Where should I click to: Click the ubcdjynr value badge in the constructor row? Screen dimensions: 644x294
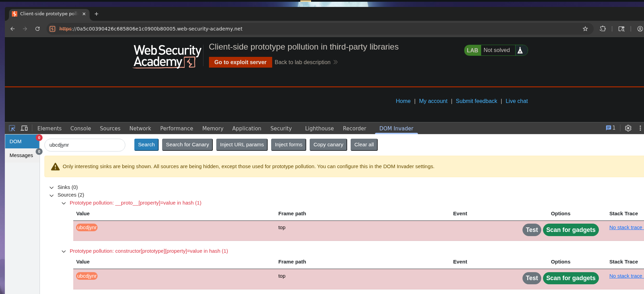[87, 276]
